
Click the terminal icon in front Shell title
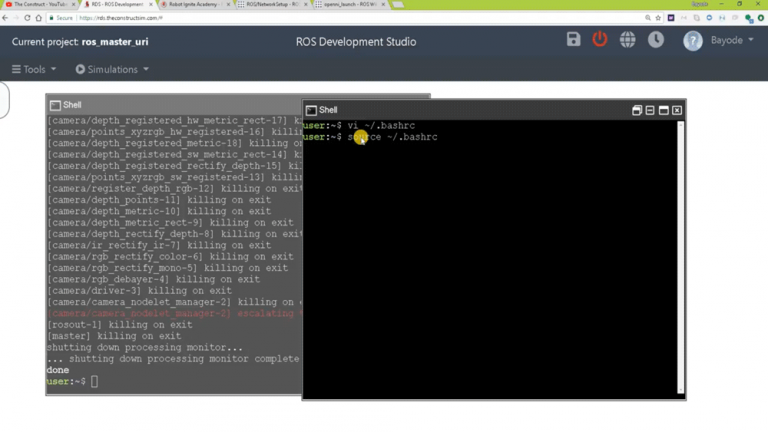click(311, 110)
